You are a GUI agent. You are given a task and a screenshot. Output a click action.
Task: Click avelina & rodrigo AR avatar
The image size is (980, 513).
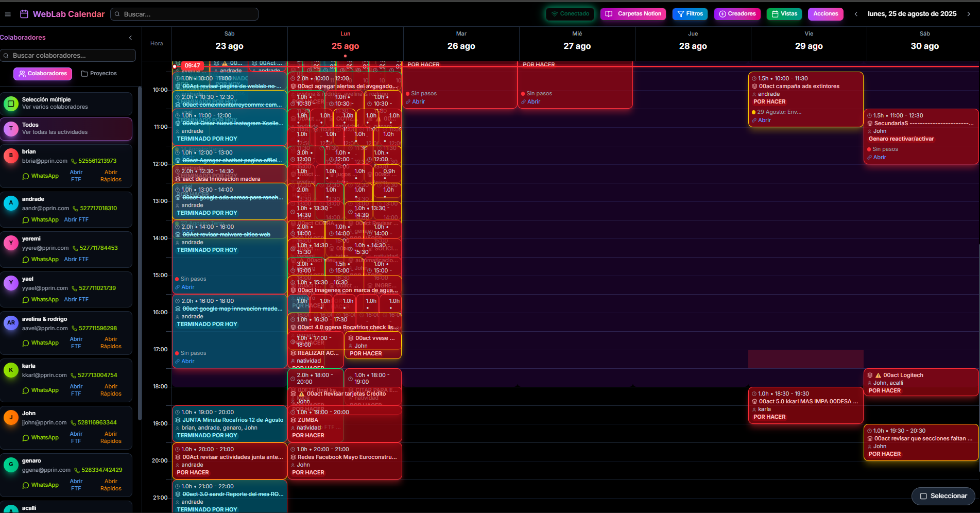[x=11, y=322]
